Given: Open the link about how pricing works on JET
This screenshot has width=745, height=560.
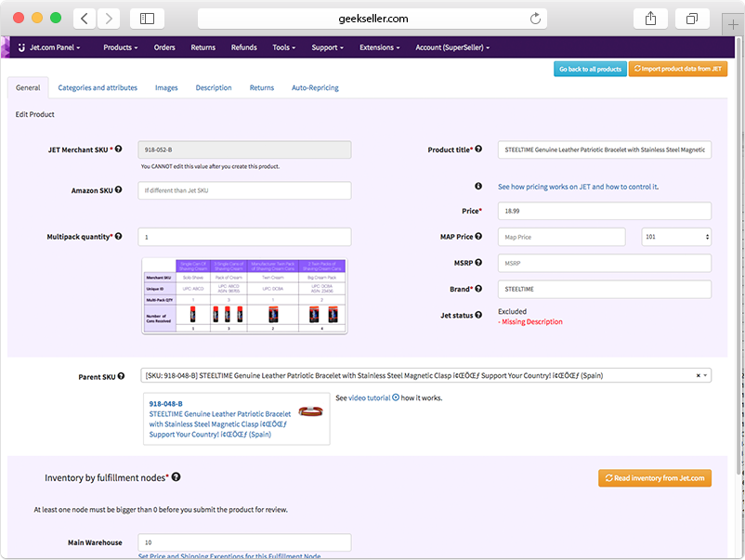Looking at the screenshot, I should pos(578,186).
